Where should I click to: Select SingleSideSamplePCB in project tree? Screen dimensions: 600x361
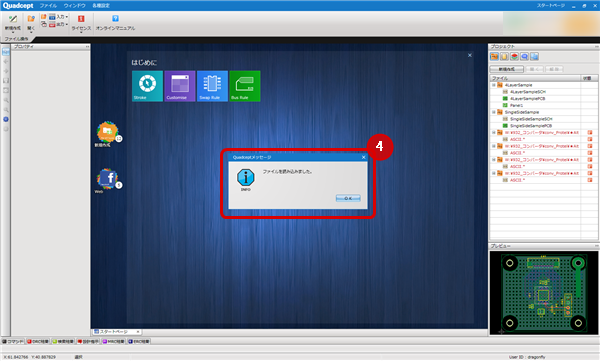click(x=531, y=126)
